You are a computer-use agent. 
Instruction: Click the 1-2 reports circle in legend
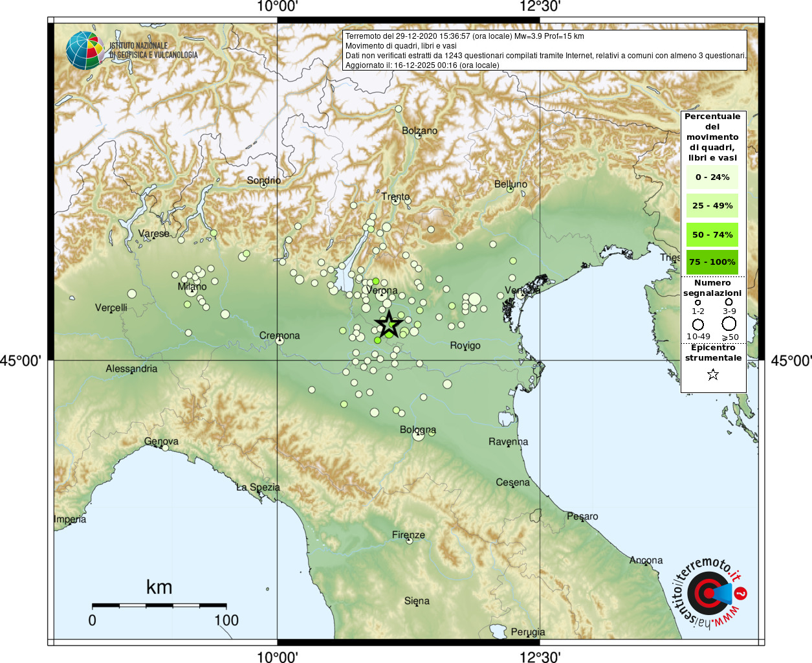tap(697, 302)
